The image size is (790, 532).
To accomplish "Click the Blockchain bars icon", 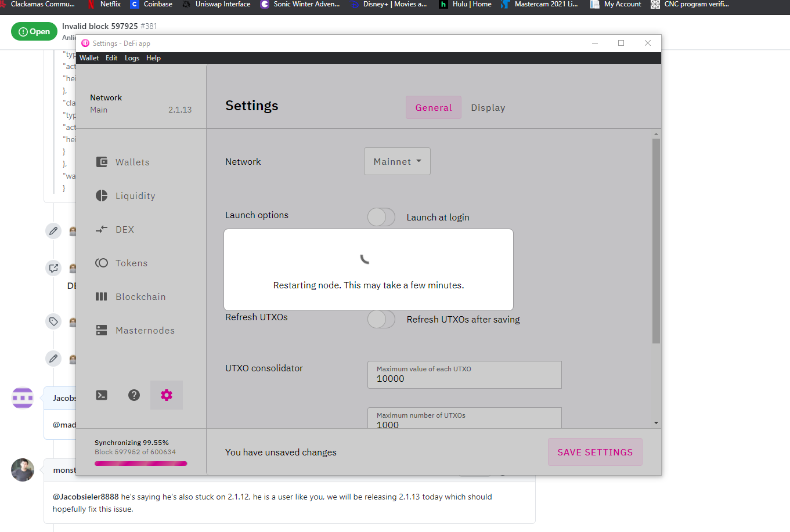I will pyautogui.click(x=102, y=296).
